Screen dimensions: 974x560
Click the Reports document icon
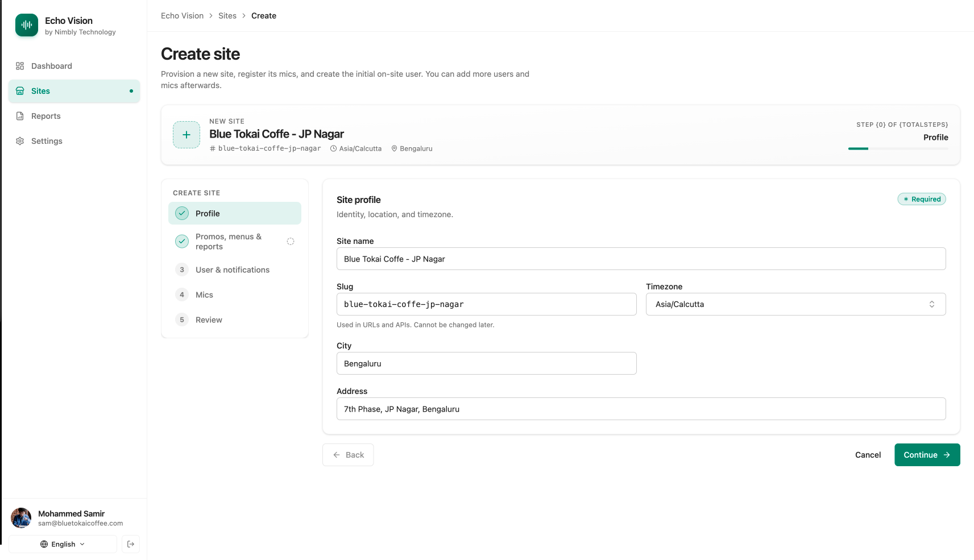click(x=20, y=116)
